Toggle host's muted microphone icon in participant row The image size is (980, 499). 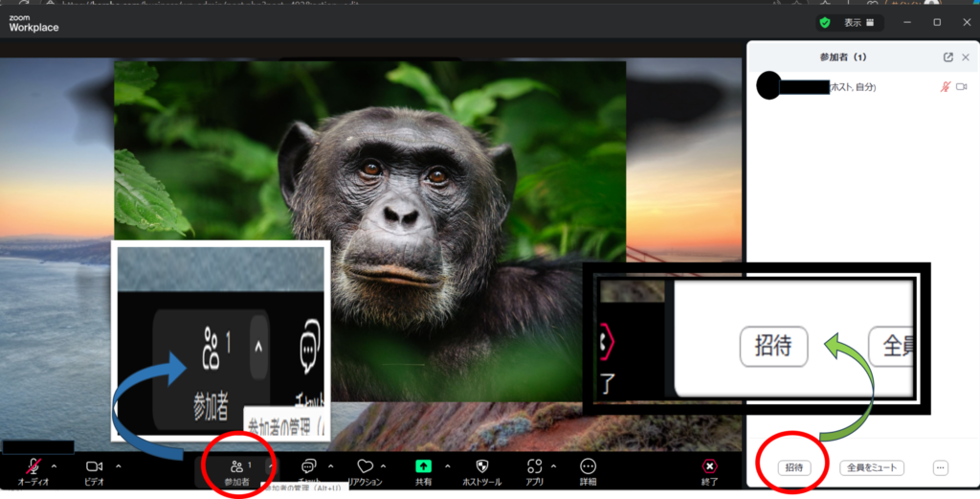pyautogui.click(x=945, y=87)
